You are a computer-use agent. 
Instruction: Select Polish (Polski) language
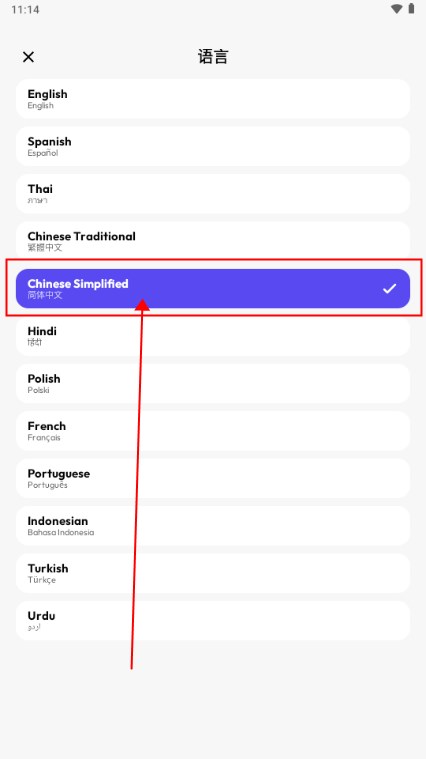point(213,383)
